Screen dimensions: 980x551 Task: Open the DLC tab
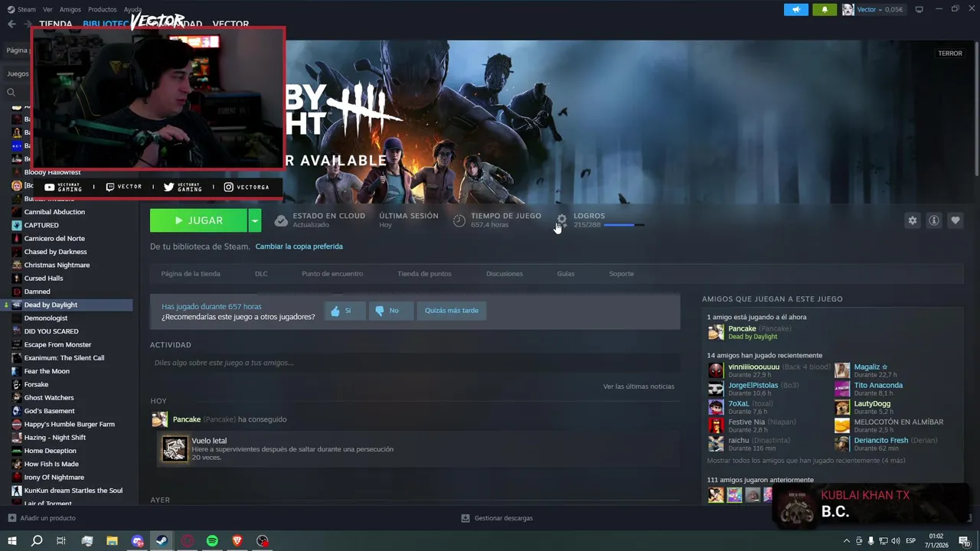click(261, 273)
